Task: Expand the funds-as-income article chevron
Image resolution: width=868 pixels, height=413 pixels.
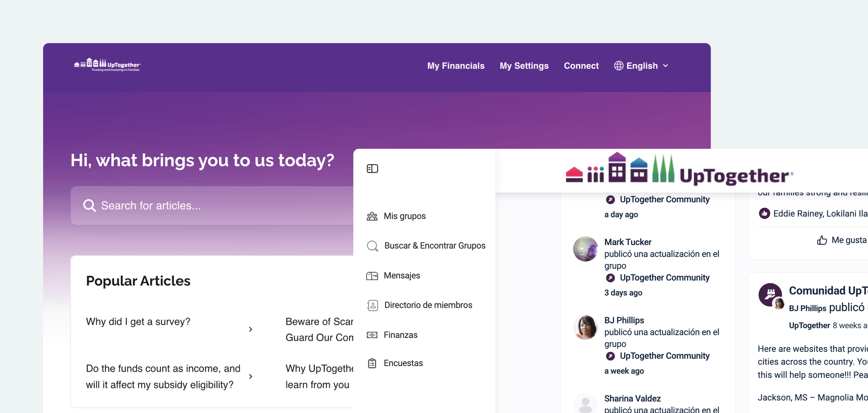Action: [x=251, y=376]
